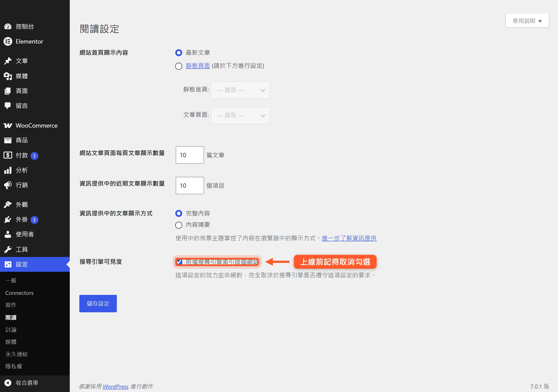Go to the 寫作 settings submenu

coord(11,305)
